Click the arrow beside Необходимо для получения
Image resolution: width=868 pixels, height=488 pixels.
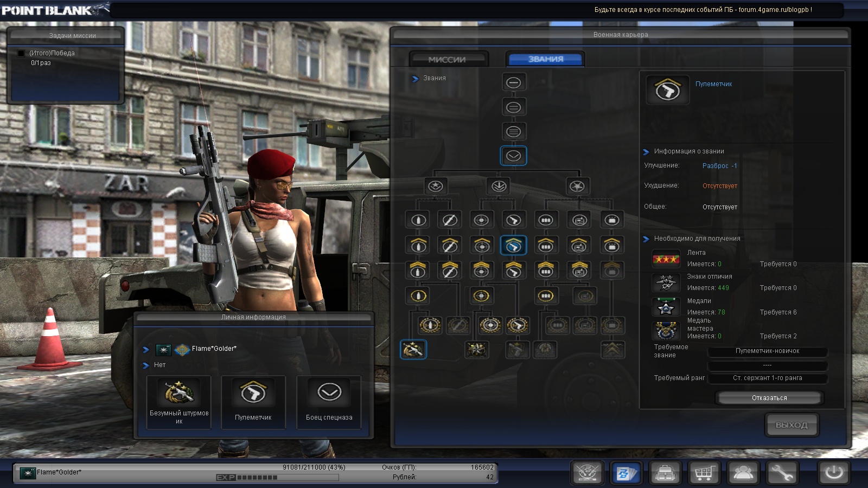click(x=646, y=239)
